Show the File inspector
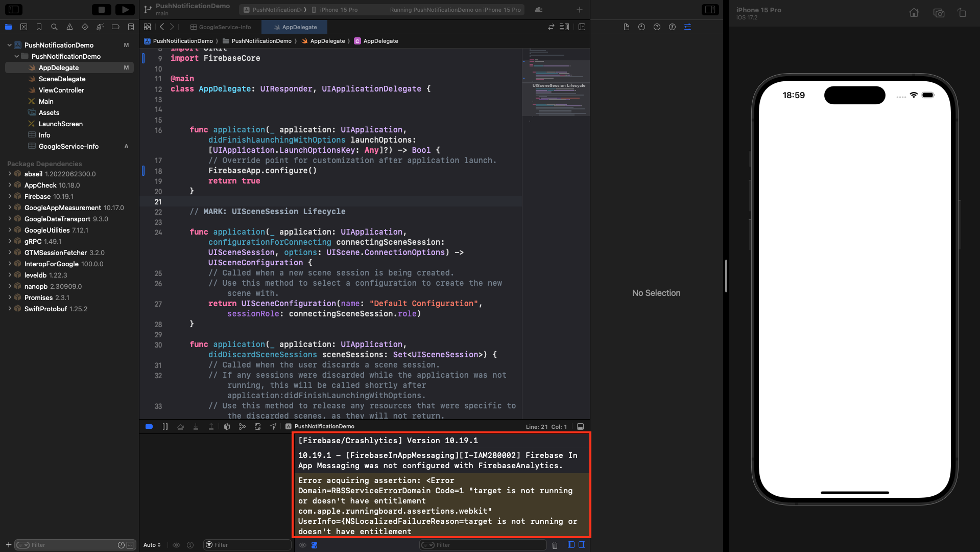Image resolution: width=980 pixels, height=552 pixels. [626, 27]
